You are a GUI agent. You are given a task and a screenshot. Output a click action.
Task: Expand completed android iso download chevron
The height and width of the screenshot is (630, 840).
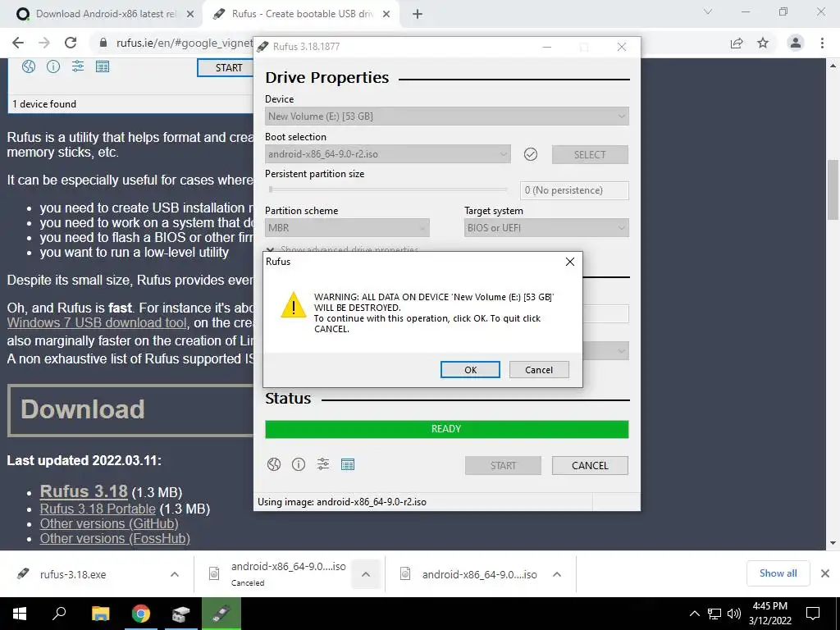pyautogui.click(x=557, y=574)
